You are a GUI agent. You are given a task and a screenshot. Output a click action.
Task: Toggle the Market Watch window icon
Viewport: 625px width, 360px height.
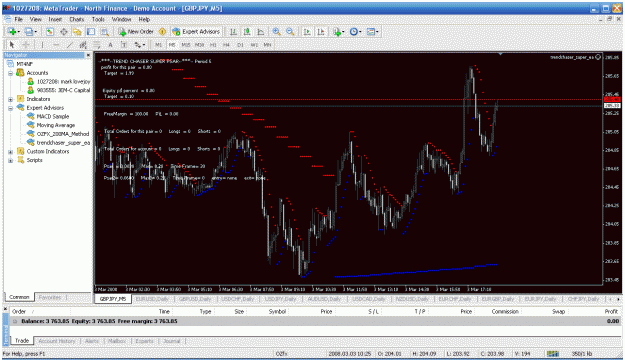pyautogui.click(x=50, y=31)
